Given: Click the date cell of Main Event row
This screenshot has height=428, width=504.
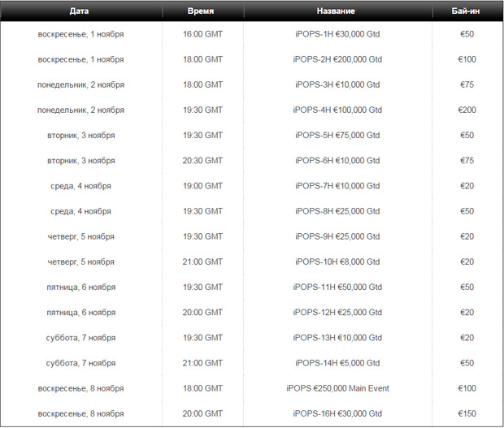Looking at the screenshot, I should [81, 388].
